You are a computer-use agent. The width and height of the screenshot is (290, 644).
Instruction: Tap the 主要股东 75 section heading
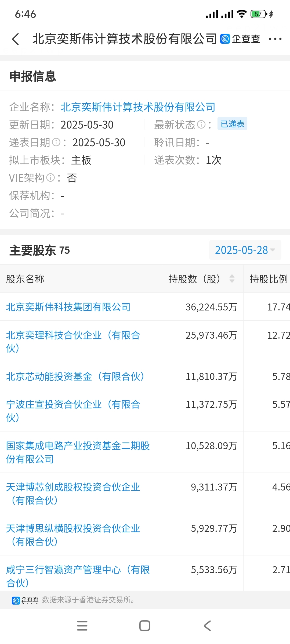[40, 250]
